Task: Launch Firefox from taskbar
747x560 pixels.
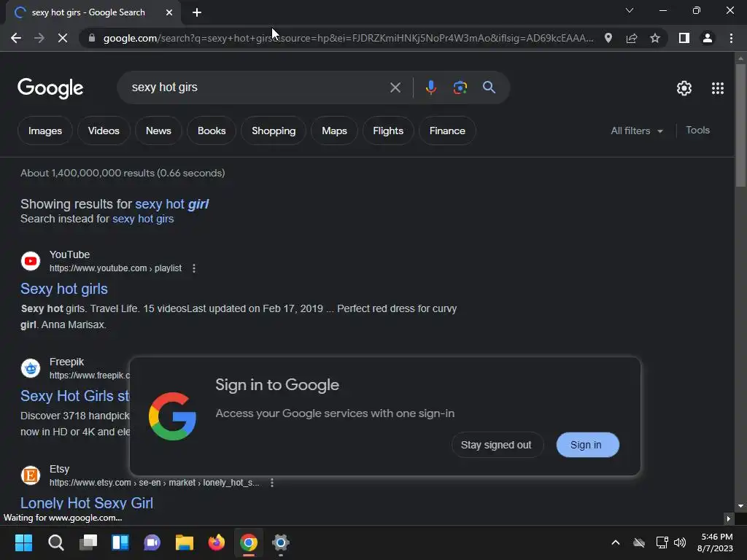Action: [x=216, y=542]
